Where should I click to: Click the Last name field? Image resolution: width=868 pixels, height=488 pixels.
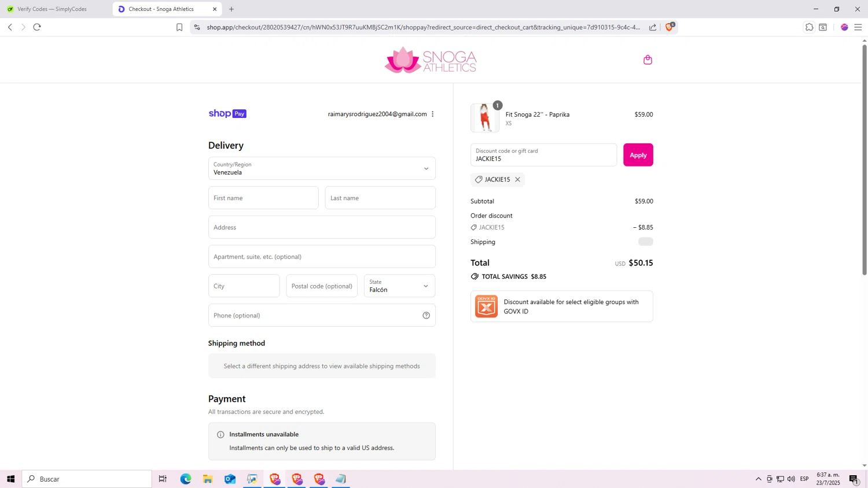(380, 198)
